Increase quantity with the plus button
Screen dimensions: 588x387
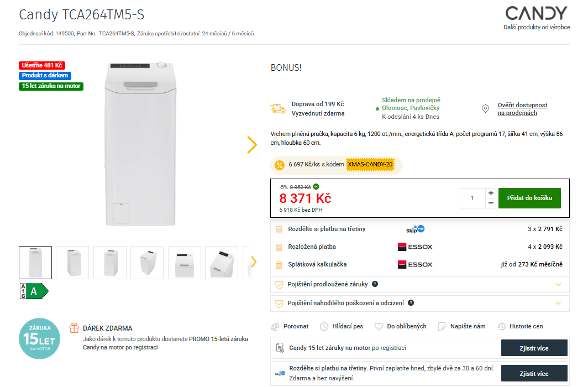click(x=491, y=193)
